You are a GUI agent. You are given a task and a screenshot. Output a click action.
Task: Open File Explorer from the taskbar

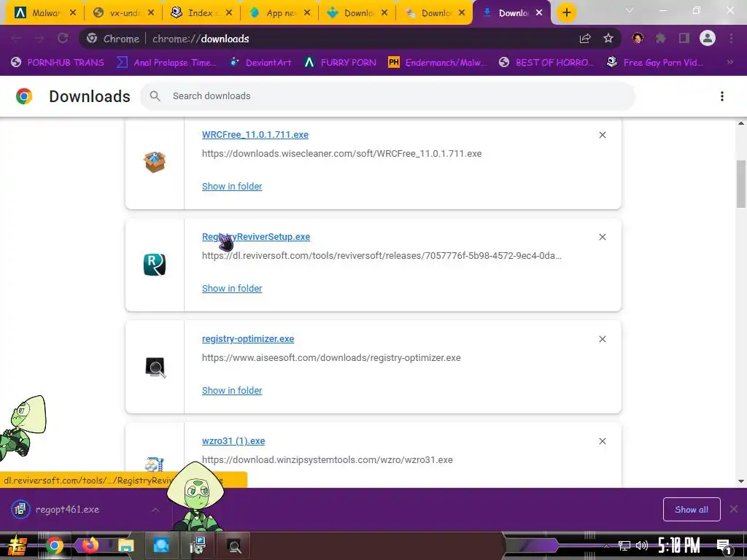click(125, 545)
